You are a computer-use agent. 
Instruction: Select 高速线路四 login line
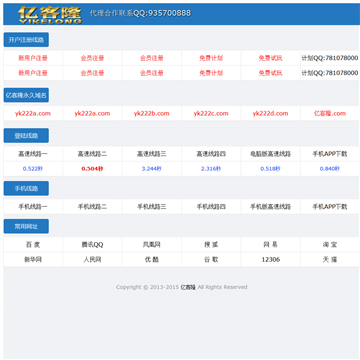tap(211, 154)
